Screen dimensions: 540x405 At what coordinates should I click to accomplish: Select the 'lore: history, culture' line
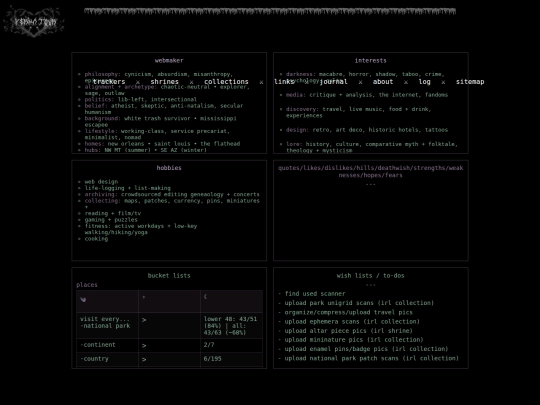(372, 147)
